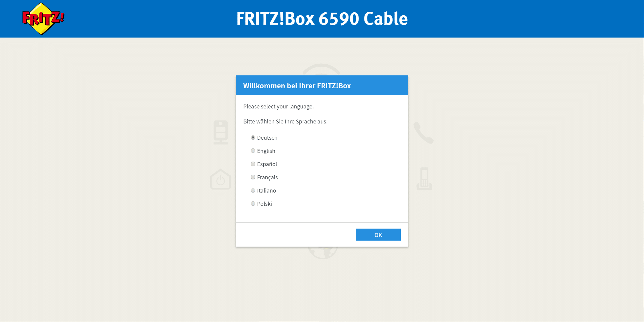Click the 'FRITZ!Box 6590 Cable' page title

click(322, 19)
